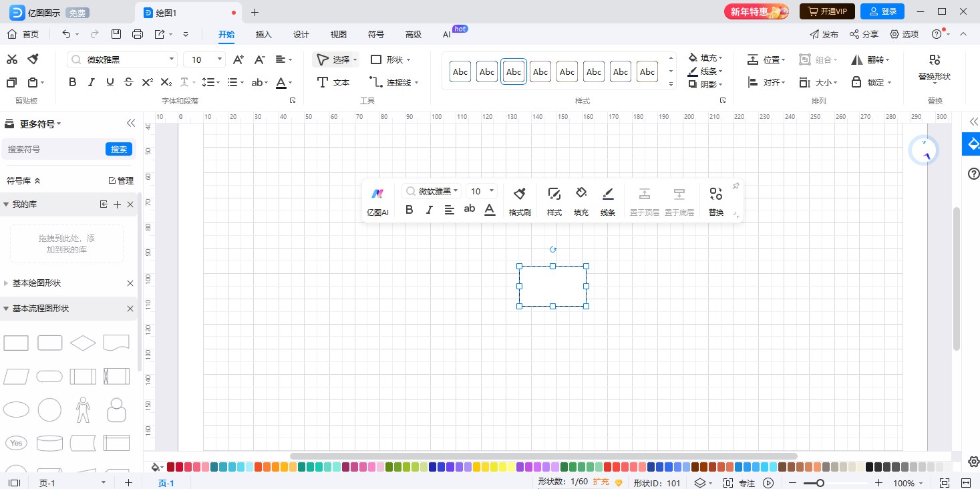The width and height of the screenshot is (980, 489).
Task: Click the 登录 login button
Action: coord(882,11)
